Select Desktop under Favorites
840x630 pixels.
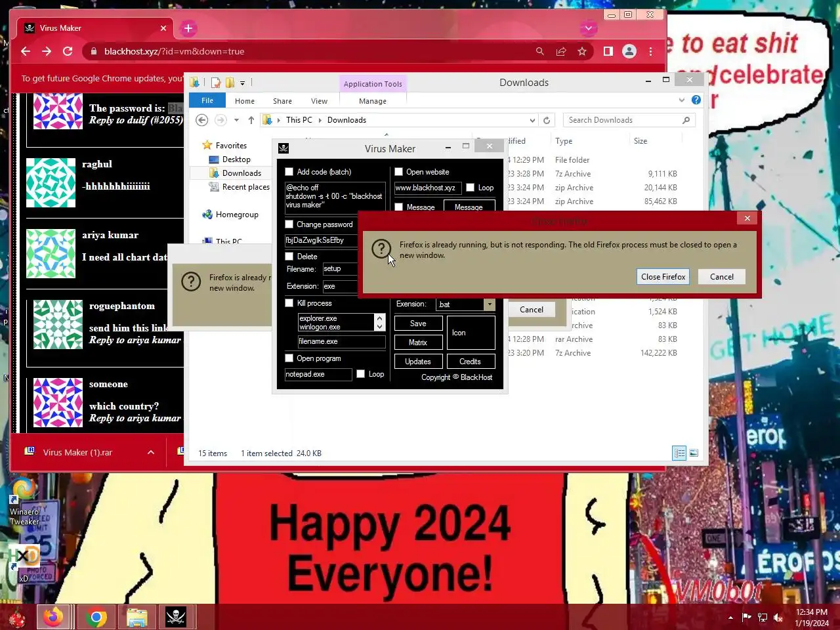tap(236, 159)
